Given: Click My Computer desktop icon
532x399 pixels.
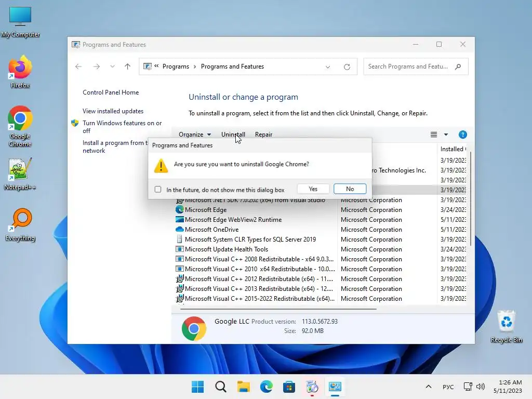Looking at the screenshot, I should (20, 21).
